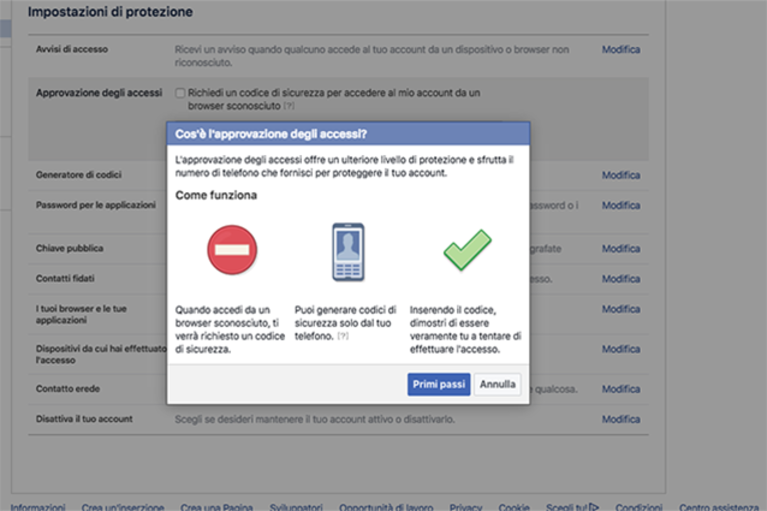767x511 pixels.
Task: Select the Password per le applicazioni label
Action: click(96, 205)
